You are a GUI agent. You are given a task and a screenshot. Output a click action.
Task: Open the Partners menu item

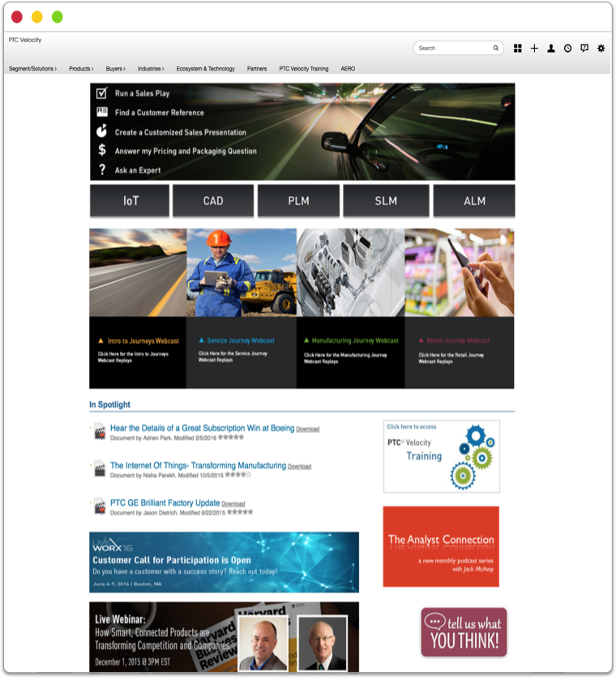point(257,69)
